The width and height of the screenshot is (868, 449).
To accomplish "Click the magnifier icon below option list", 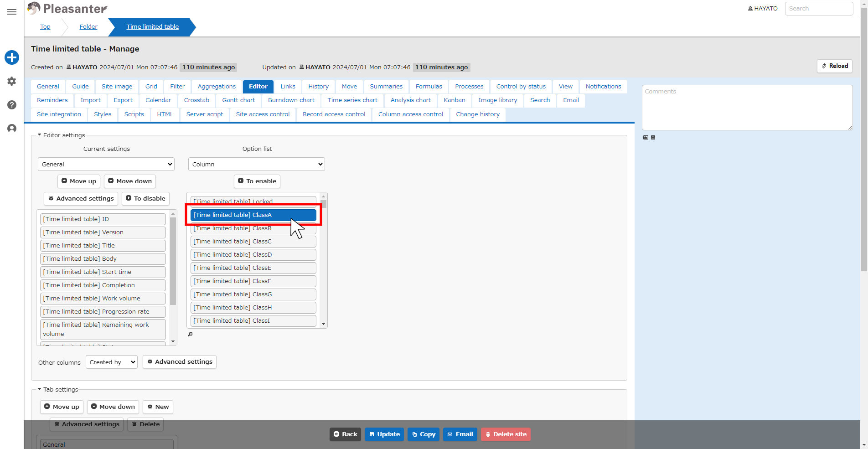I will tap(191, 334).
